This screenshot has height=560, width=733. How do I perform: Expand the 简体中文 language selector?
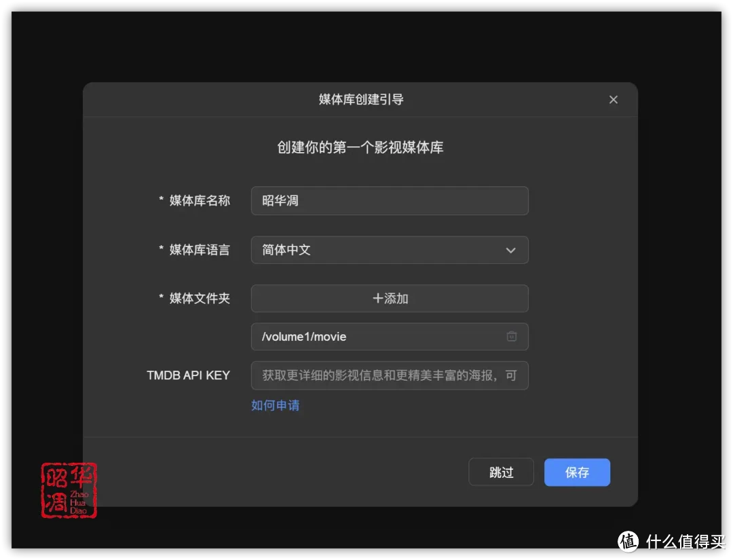click(390, 250)
